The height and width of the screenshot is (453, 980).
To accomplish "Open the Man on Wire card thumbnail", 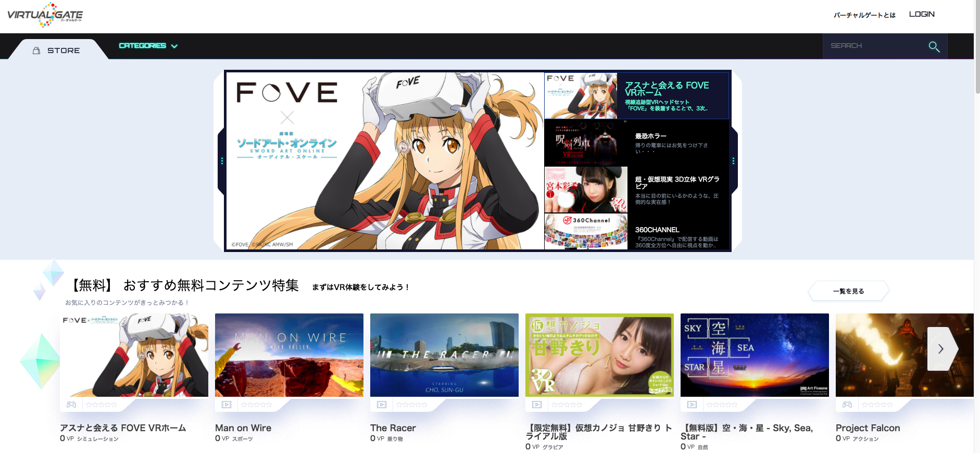I will coord(289,355).
